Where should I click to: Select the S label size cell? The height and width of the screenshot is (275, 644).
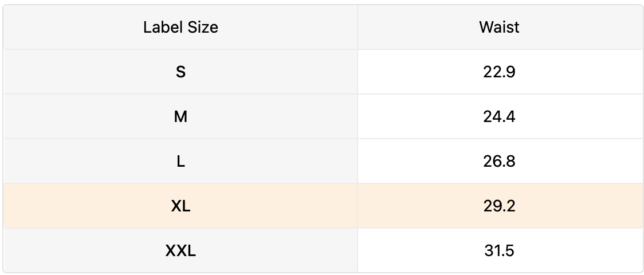click(180, 72)
